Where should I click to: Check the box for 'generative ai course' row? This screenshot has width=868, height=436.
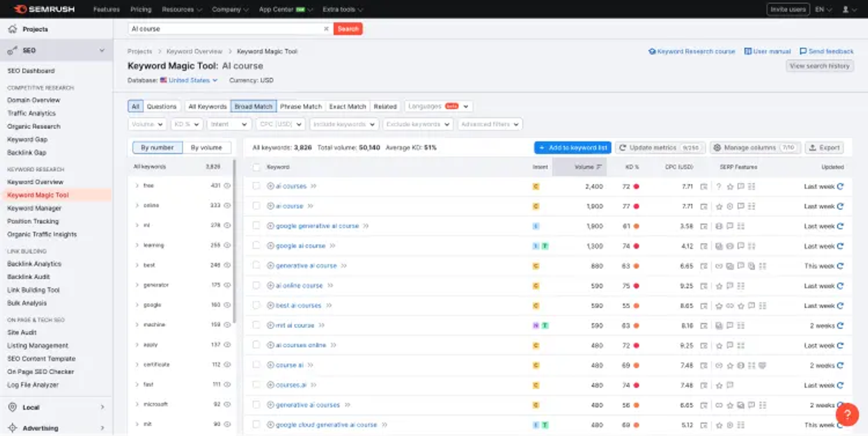tap(256, 266)
